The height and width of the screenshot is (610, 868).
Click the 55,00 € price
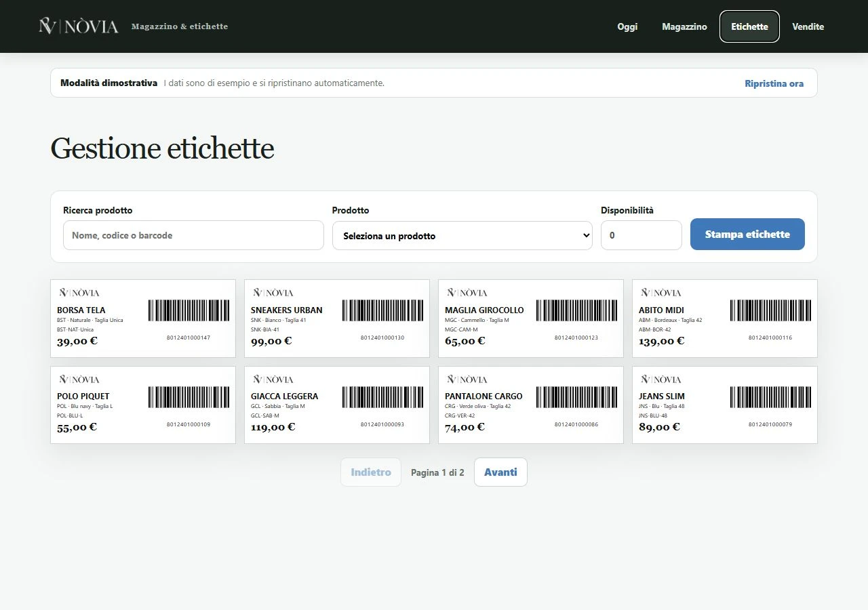[77, 427]
